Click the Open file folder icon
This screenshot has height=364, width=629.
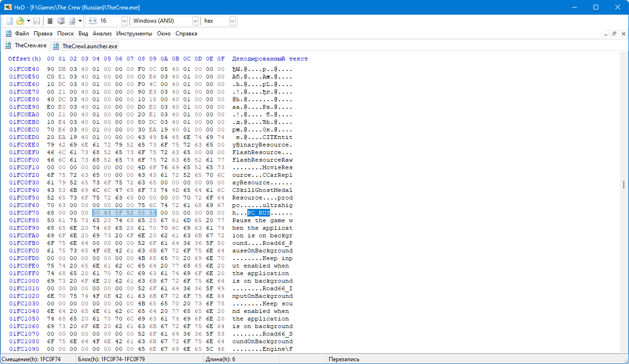point(20,21)
